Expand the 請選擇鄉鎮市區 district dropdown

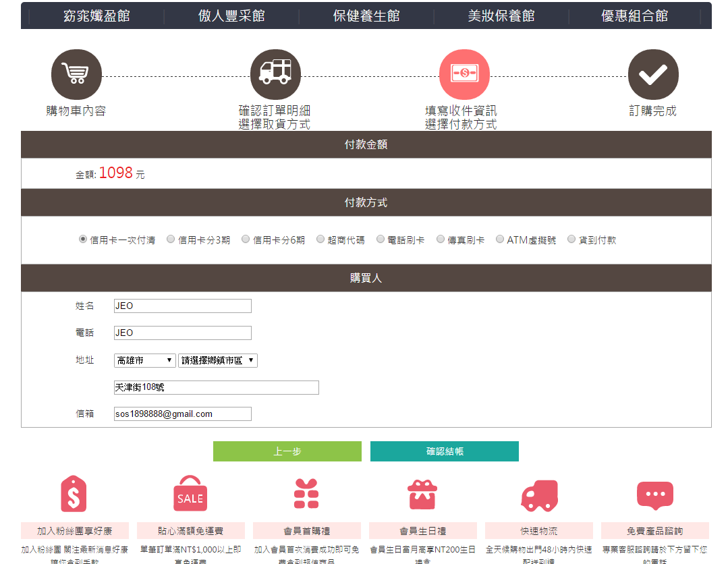pyautogui.click(x=217, y=361)
